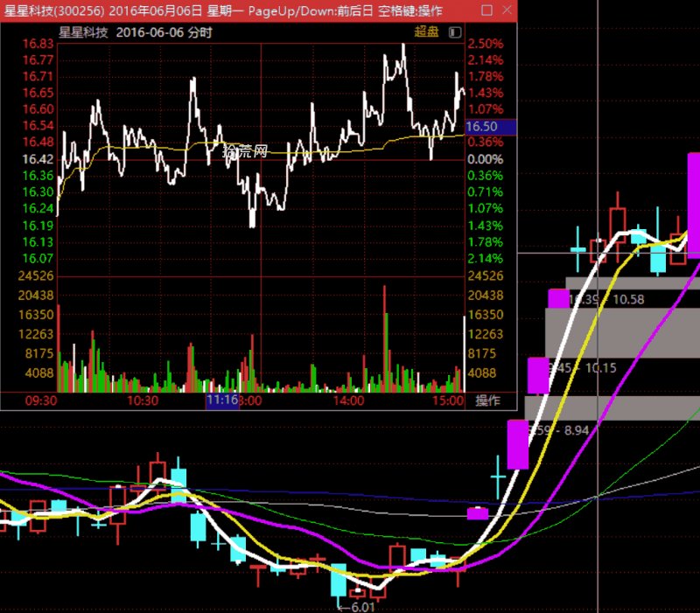700x613 pixels.
Task: Click the ←6.01 low price label on K-line chart
Action: coord(356,607)
